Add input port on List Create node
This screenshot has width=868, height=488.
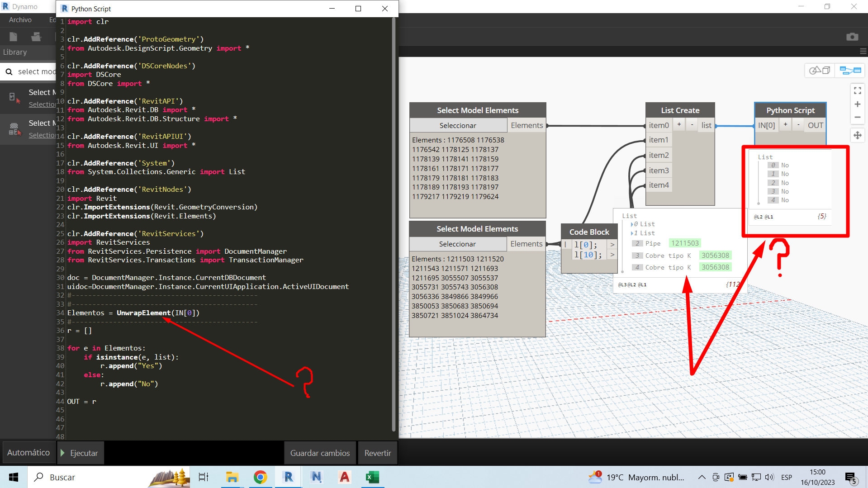(x=679, y=125)
